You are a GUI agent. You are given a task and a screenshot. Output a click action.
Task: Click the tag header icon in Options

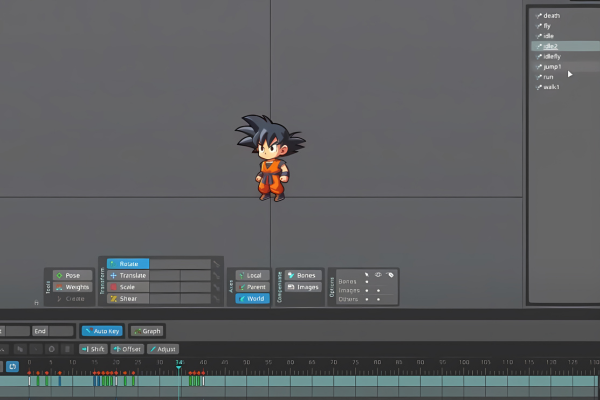click(390, 274)
